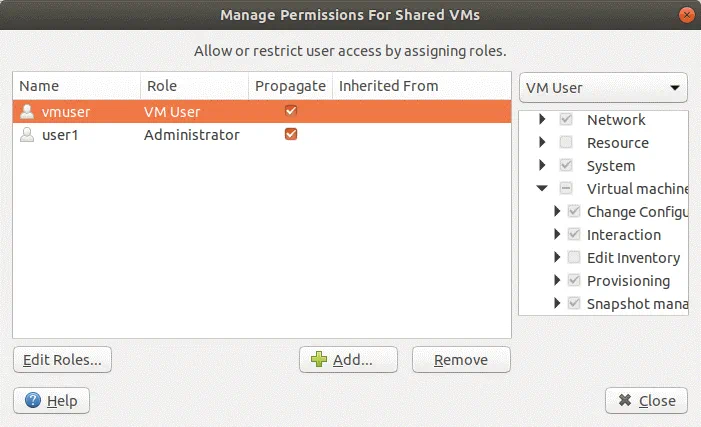Click the blue Help question-mark icon

33,401
